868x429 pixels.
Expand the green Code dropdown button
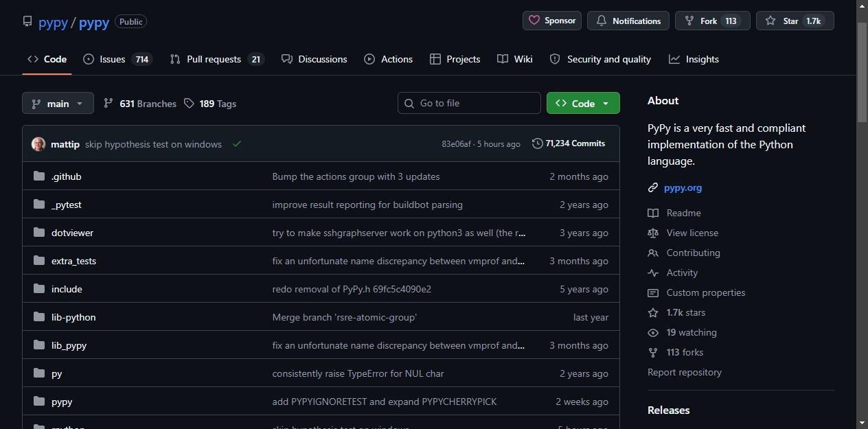pos(583,103)
